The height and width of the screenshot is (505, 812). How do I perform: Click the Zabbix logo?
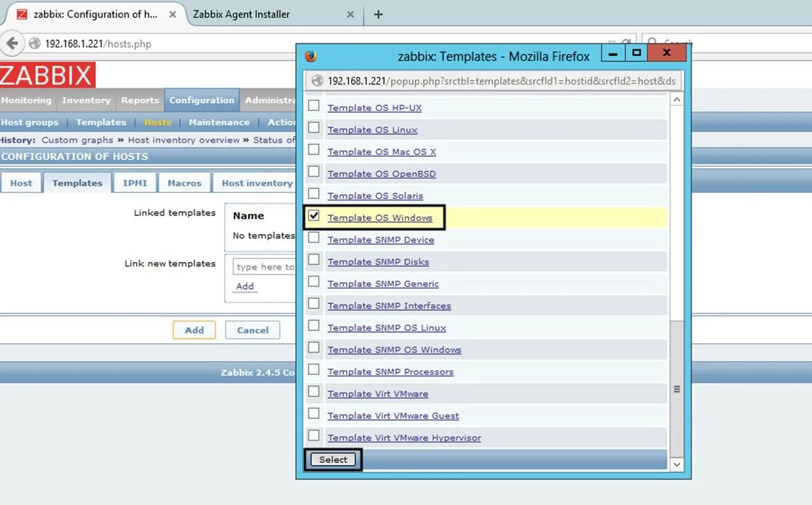[x=48, y=75]
